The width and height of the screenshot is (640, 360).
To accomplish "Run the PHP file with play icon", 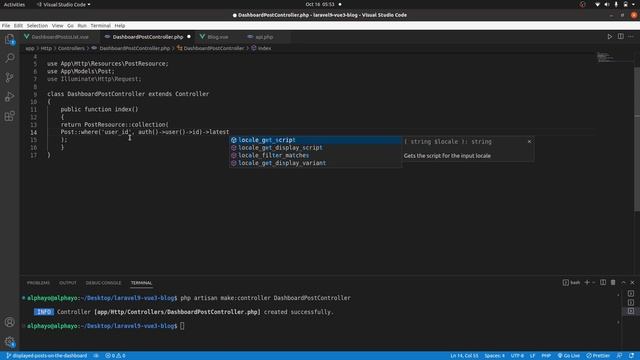I will pos(609,37).
